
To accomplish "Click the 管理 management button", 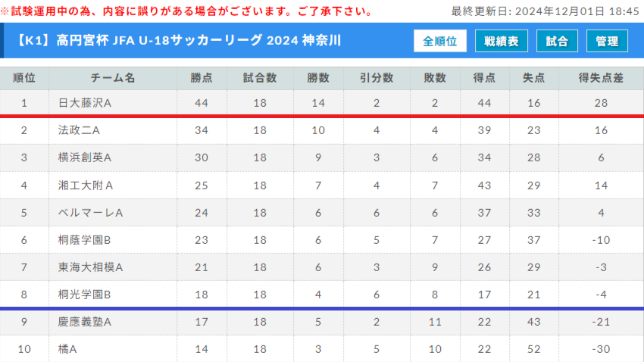I will [607, 41].
